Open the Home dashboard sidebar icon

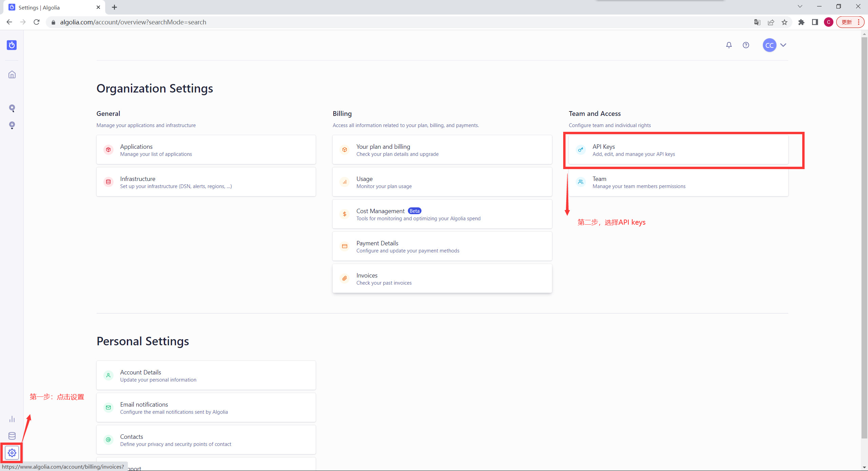[12, 75]
